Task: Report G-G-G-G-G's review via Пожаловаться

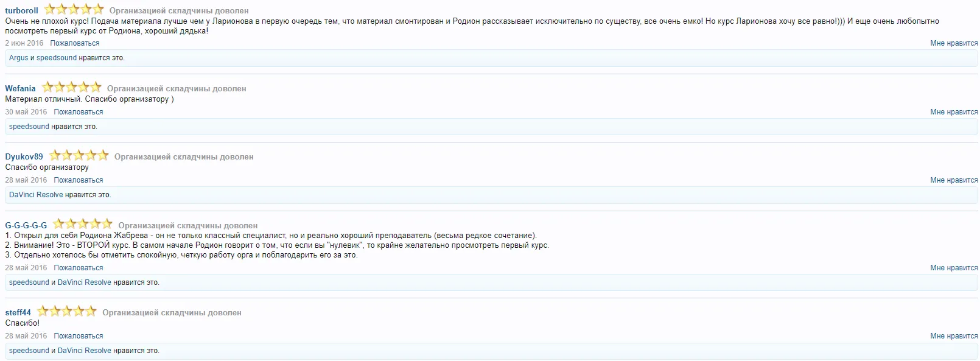Action: 78,268
